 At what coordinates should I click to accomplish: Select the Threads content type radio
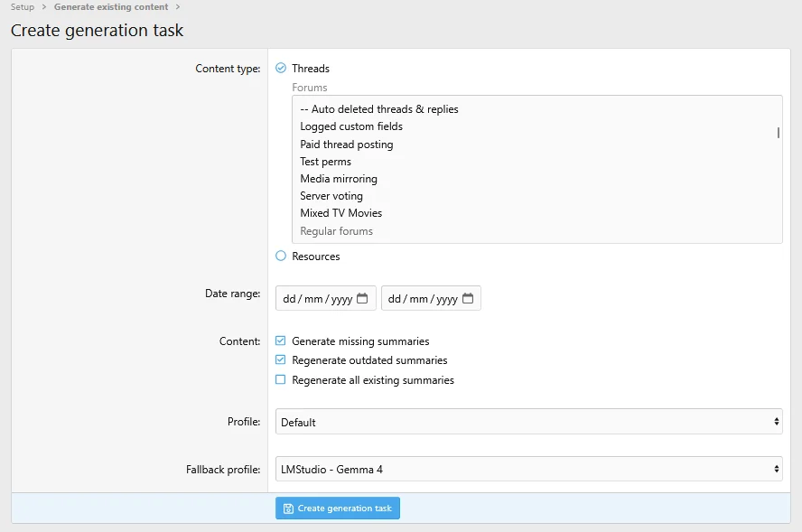281,68
